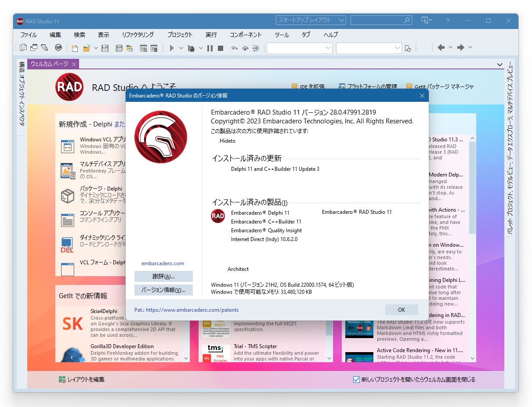This screenshot has width=532, height=407.
Task: Save all files using the Save All icon
Action: [x=119, y=48]
